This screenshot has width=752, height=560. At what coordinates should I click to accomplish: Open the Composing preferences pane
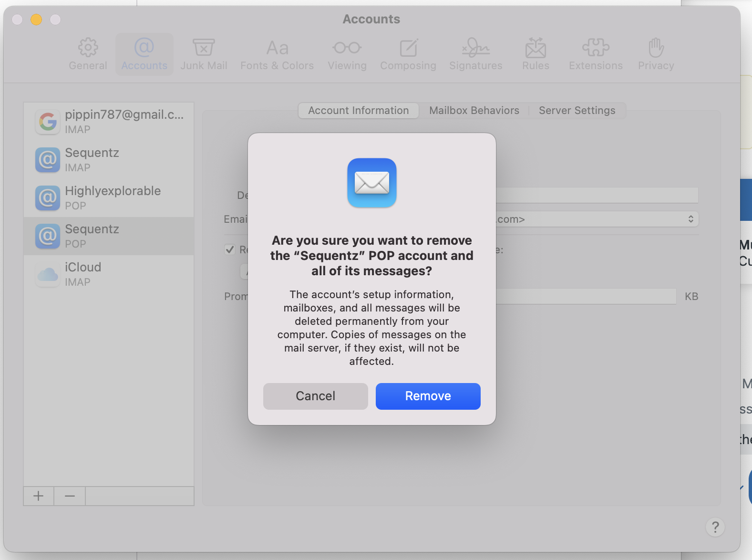(x=408, y=54)
